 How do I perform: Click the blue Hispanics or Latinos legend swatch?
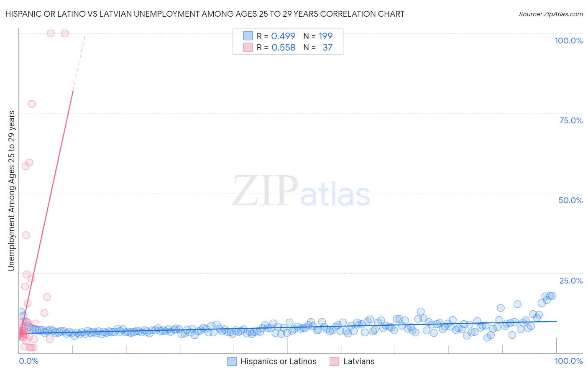(232, 361)
